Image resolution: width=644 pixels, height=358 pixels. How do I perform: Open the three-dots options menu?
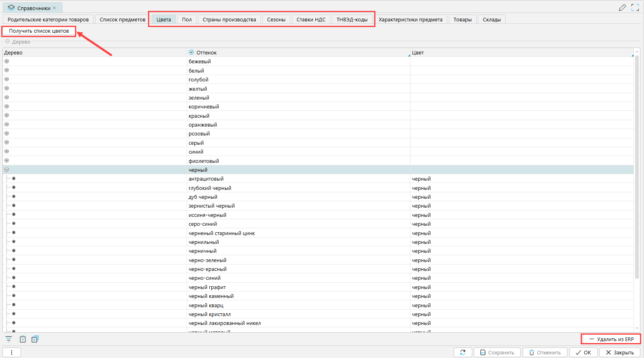click(x=12, y=352)
